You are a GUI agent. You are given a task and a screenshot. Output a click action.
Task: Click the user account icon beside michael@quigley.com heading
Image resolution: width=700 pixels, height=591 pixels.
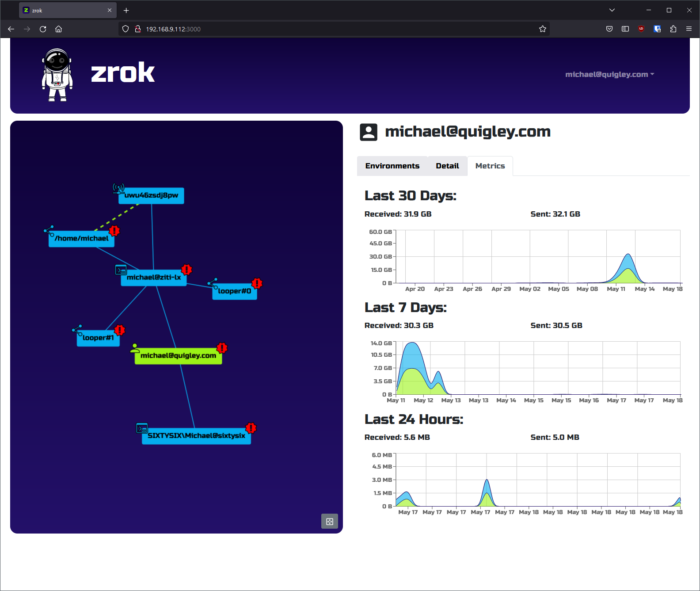pyautogui.click(x=369, y=132)
